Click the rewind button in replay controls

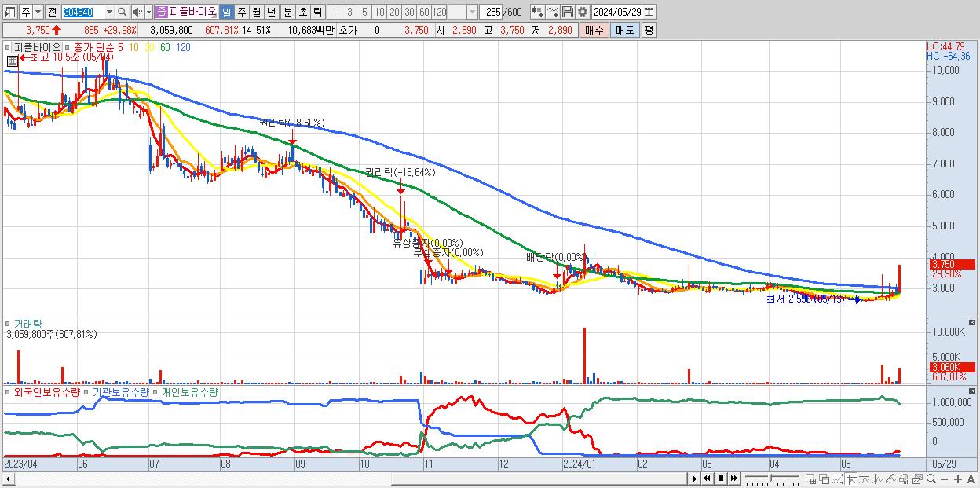coord(707,478)
